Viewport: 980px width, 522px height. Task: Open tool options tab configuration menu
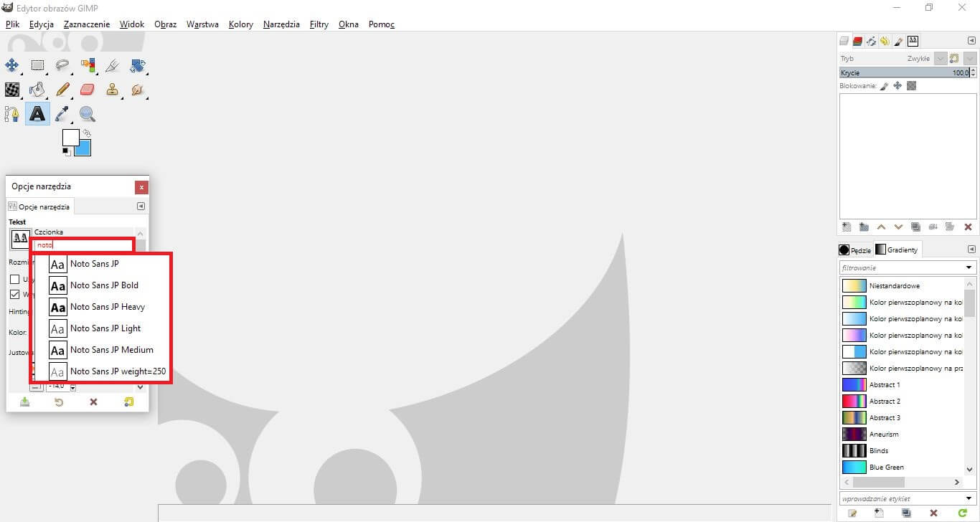141,207
